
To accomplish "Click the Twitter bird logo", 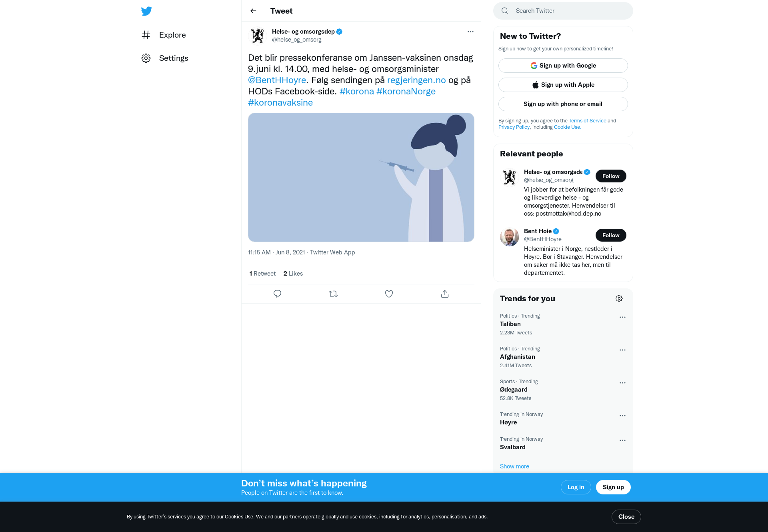I will click(146, 11).
